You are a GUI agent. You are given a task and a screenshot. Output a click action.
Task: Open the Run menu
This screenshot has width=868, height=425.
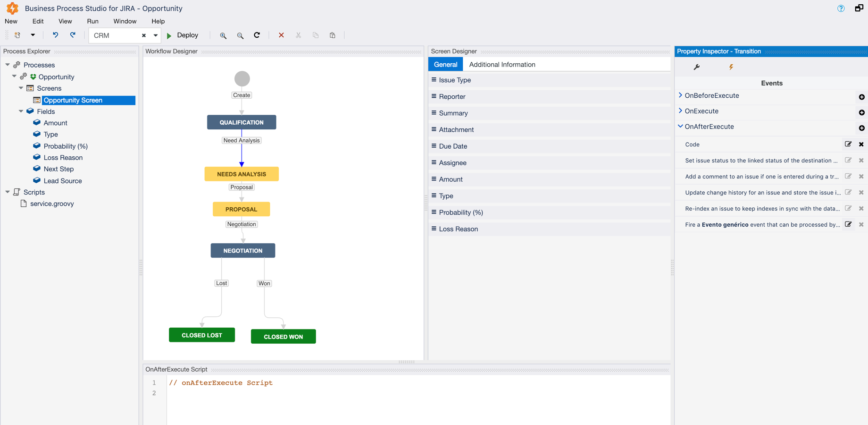click(x=92, y=21)
